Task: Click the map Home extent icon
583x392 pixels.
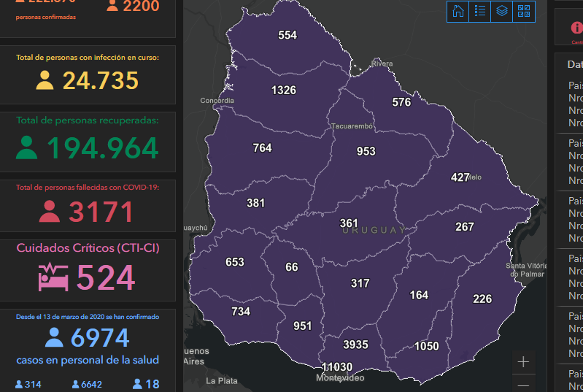Action: [x=458, y=11]
